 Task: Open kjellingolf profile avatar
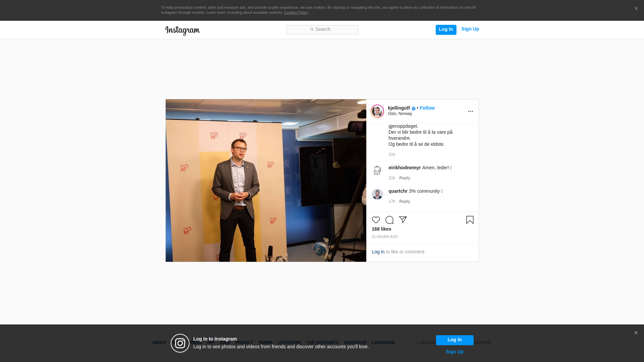pos(377,111)
